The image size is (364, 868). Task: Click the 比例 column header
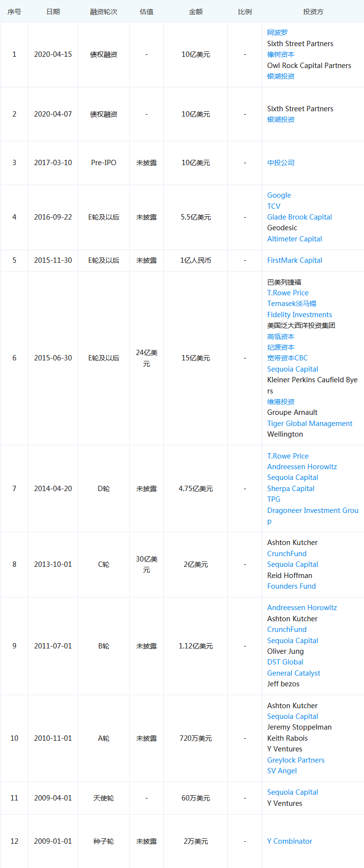pos(245,12)
